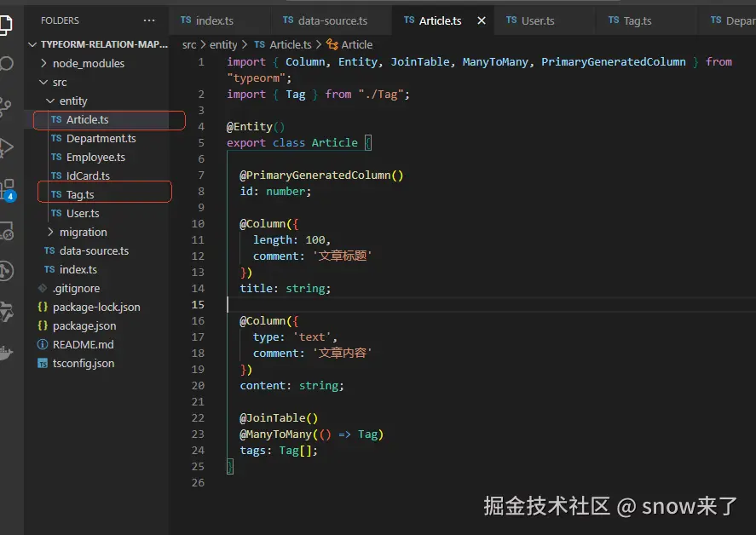Expand the node_modules folder chevron
The width and height of the screenshot is (756, 535).
(43, 63)
